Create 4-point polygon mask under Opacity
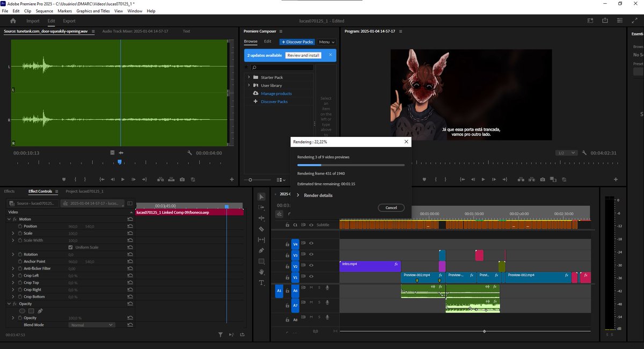The width and height of the screenshot is (644, 349). [31, 311]
